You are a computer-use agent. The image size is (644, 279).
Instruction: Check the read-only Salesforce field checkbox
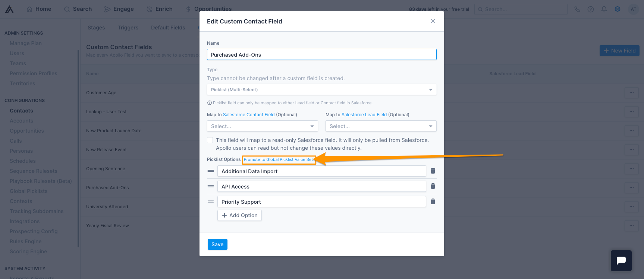[x=210, y=140]
